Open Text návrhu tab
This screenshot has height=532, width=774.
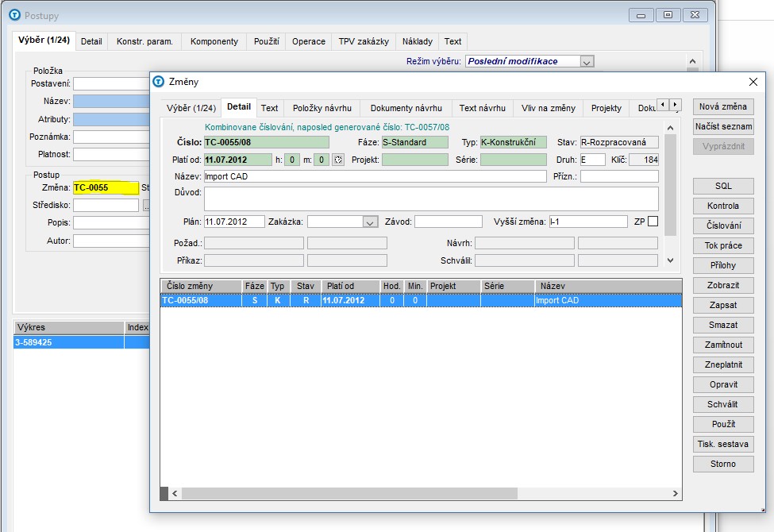[x=483, y=108]
